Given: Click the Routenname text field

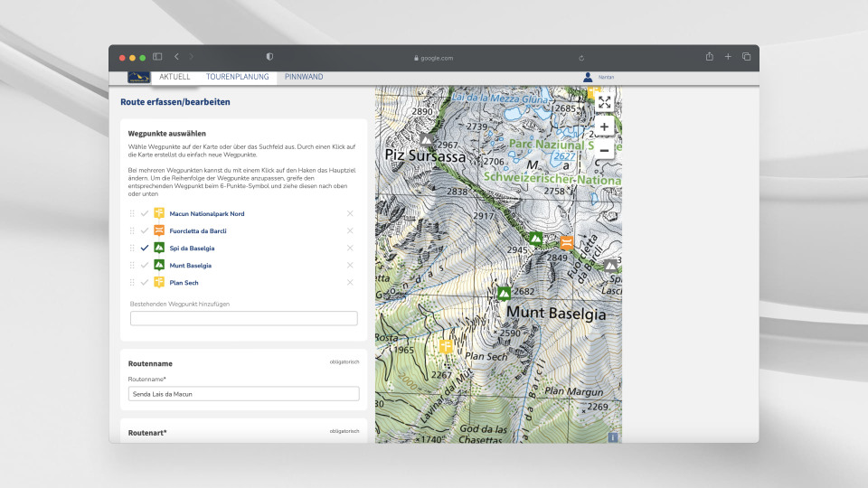Looking at the screenshot, I should 244,394.
